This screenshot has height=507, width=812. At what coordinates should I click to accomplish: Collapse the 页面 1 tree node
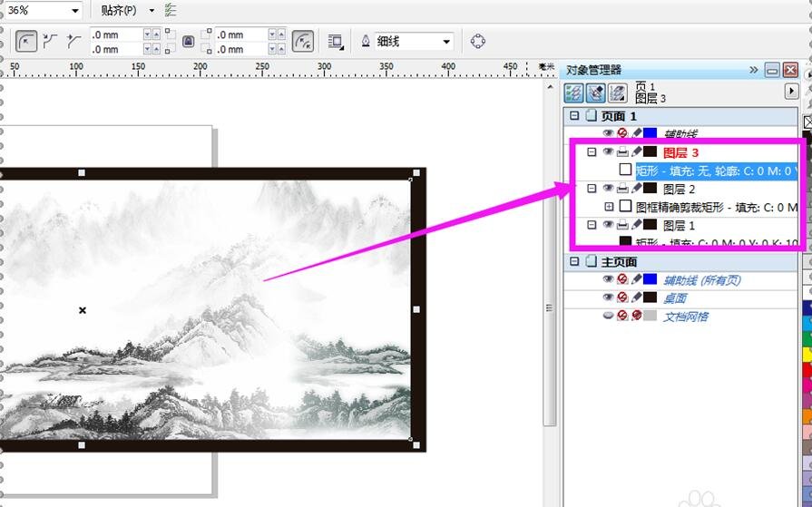tap(574, 116)
